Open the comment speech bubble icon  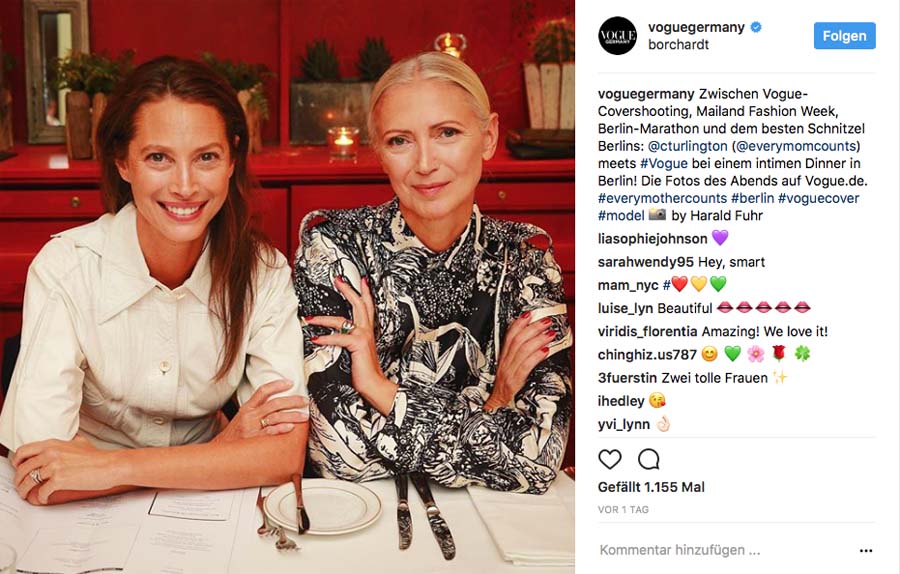649,459
